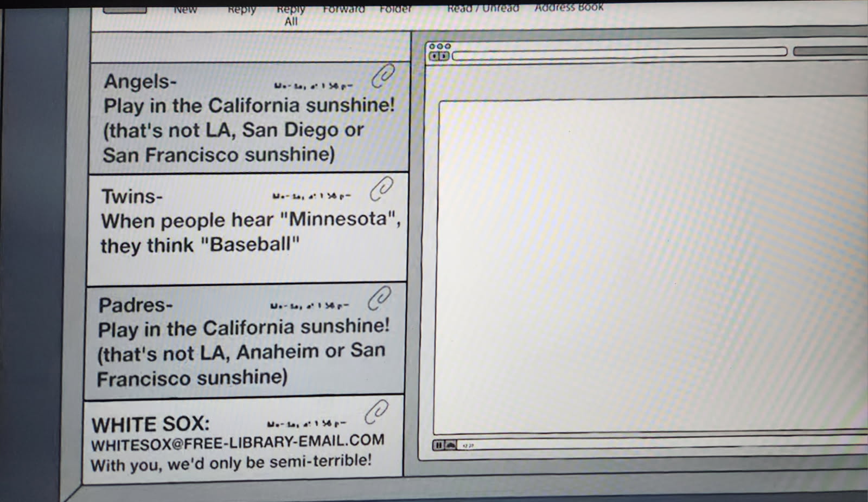Click the volume icon beside pause button
Image resolution: width=868 pixels, height=502 pixels.
tap(450, 445)
